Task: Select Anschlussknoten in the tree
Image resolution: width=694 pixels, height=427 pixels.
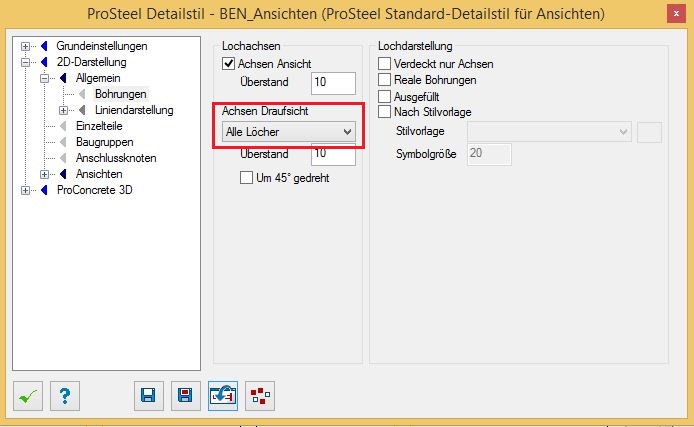Action: tap(116, 158)
